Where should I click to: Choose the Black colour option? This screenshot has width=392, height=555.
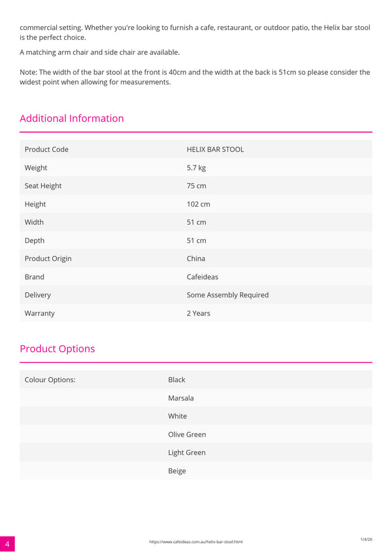tap(176, 380)
